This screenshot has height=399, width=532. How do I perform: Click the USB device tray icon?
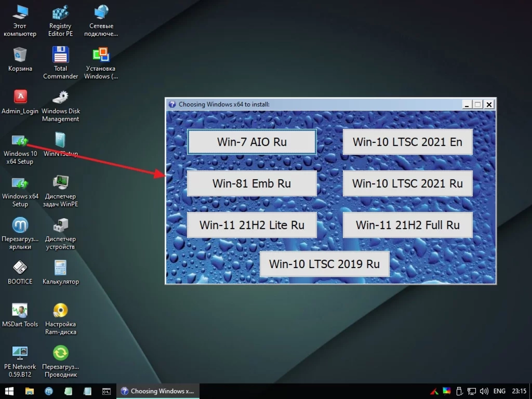459,391
